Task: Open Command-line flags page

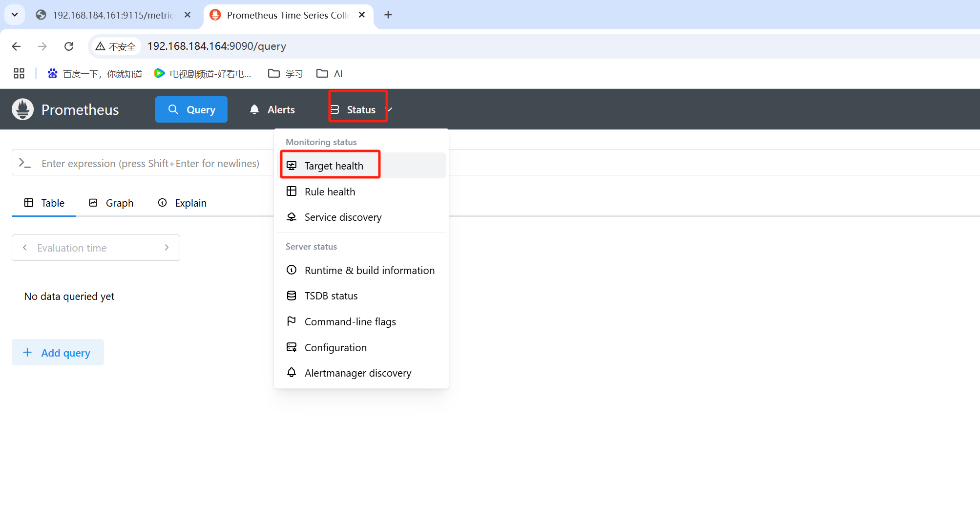Action: pos(362,321)
